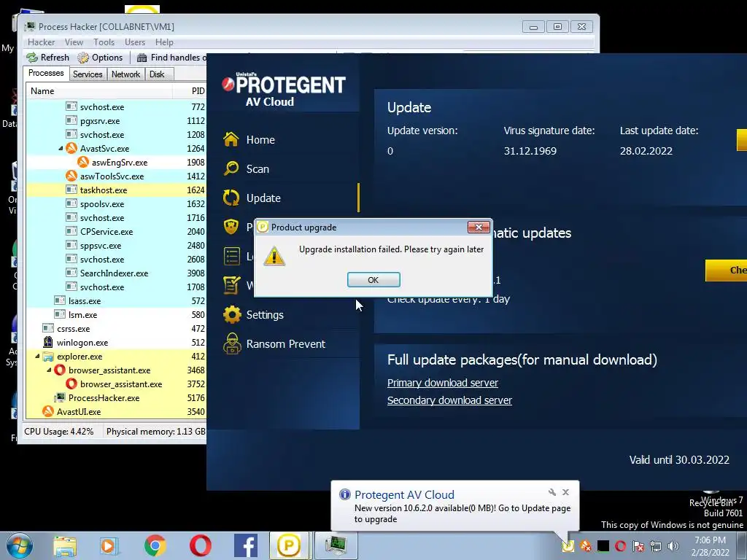This screenshot has width=747, height=560.
Task: Open the Windows Start menu
Action: tap(19, 545)
